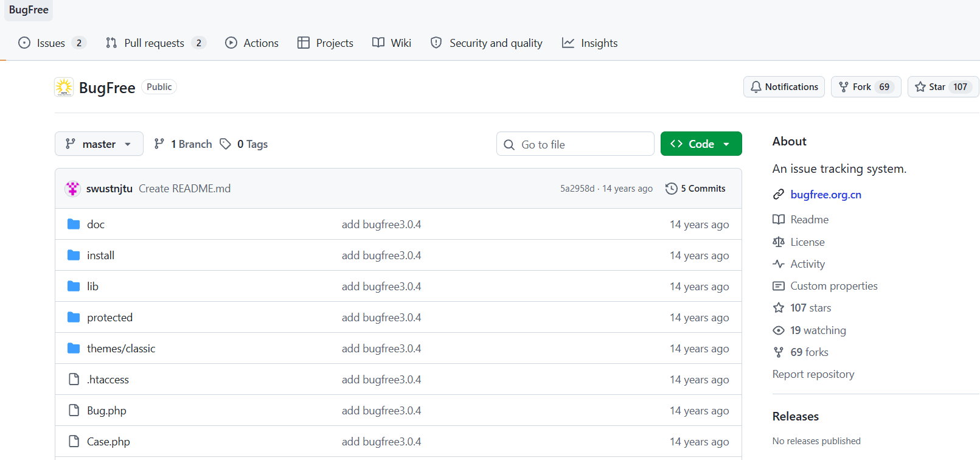Open the Insights tab
Viewport: 980px width, 460px height.
coord(590,43)
